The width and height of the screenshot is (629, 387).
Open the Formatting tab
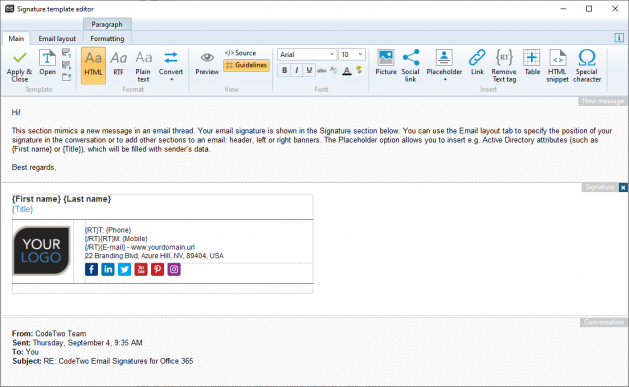point(107,38)
